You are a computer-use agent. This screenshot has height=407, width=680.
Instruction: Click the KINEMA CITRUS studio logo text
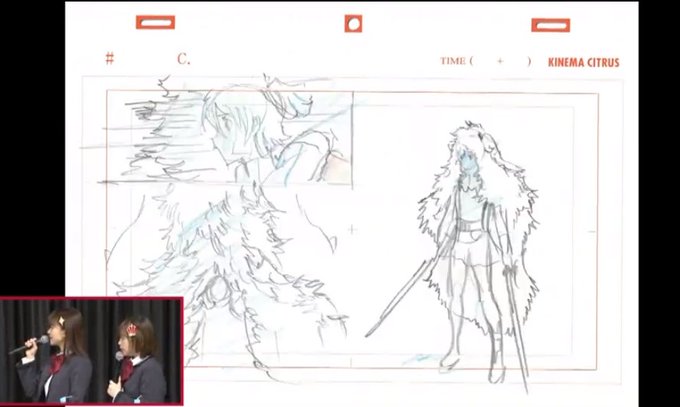(x=584, y=62)
